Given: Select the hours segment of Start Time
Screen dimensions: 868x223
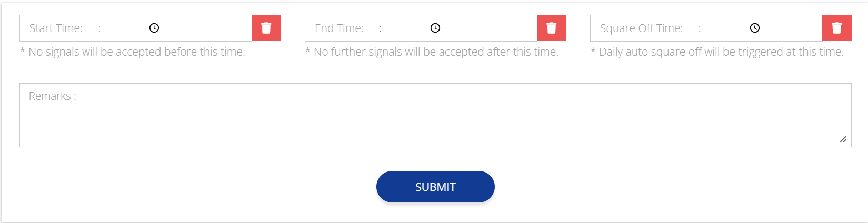Looking at the screenshot, I should click(x=94, y=28).
